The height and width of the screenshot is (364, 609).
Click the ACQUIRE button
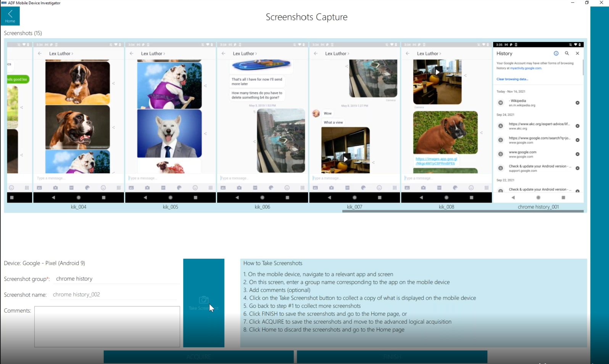coord(199,357)
